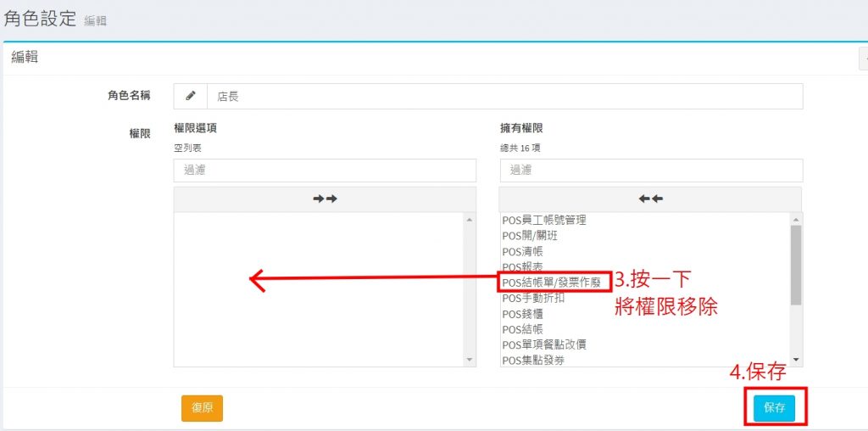Screen dimensions: 868x431
Task: Select POS報表 permission item
Action: 522,267
